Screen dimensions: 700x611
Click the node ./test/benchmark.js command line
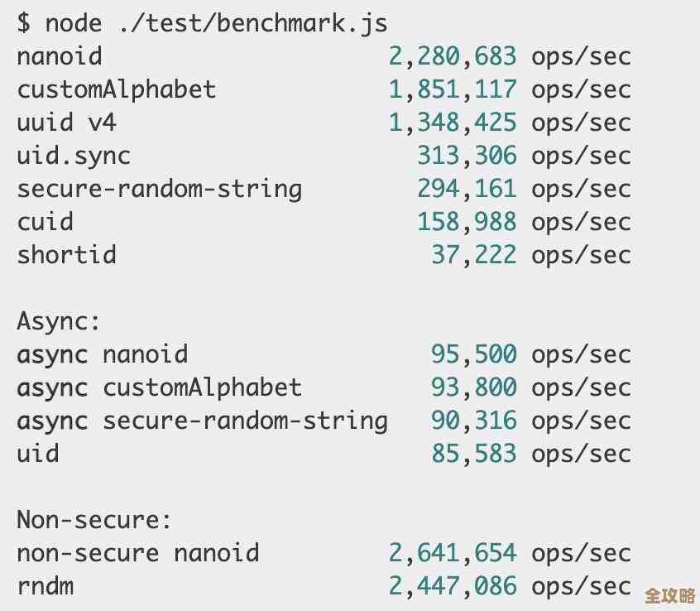point(202,23)
